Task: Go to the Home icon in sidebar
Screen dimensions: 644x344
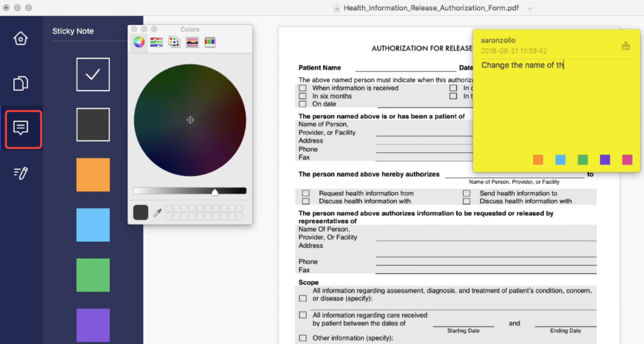Action: coord(21,38)
